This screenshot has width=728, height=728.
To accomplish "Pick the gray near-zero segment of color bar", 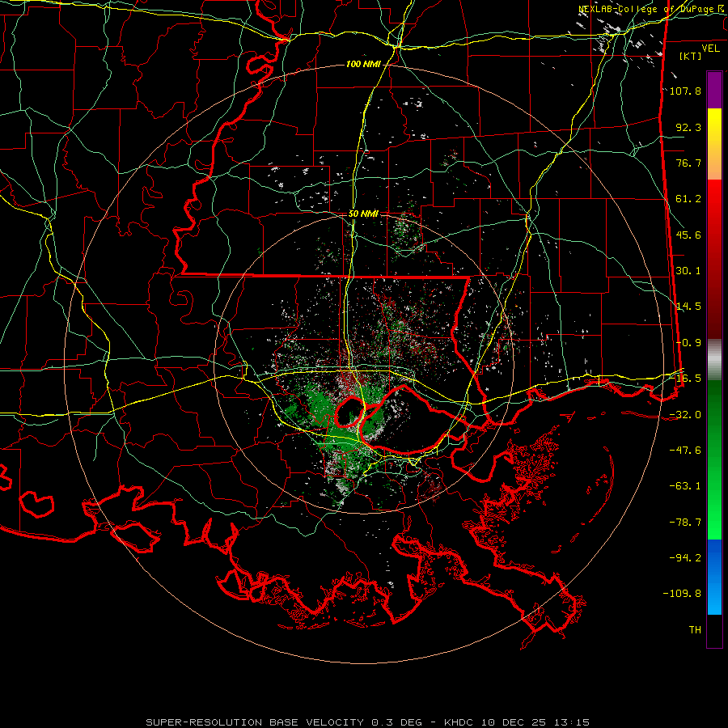I will [714, 358].
